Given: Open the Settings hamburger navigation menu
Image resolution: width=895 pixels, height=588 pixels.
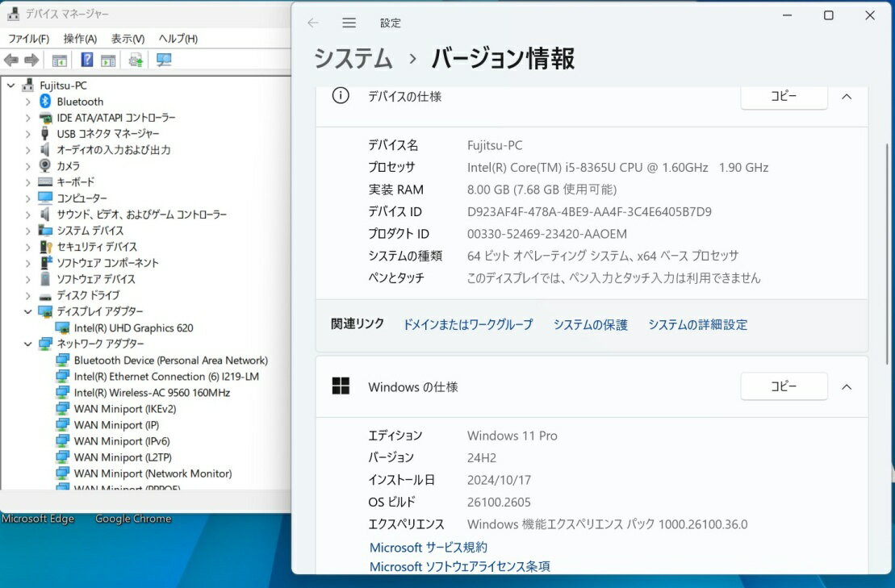Looking at the screenshot, I should click(x=349, y=23).
